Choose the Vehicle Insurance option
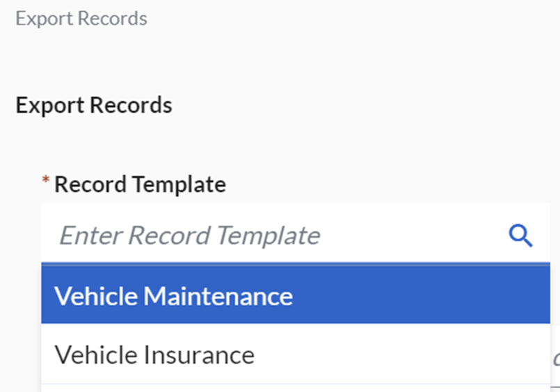560x392 pixels. 154,355
